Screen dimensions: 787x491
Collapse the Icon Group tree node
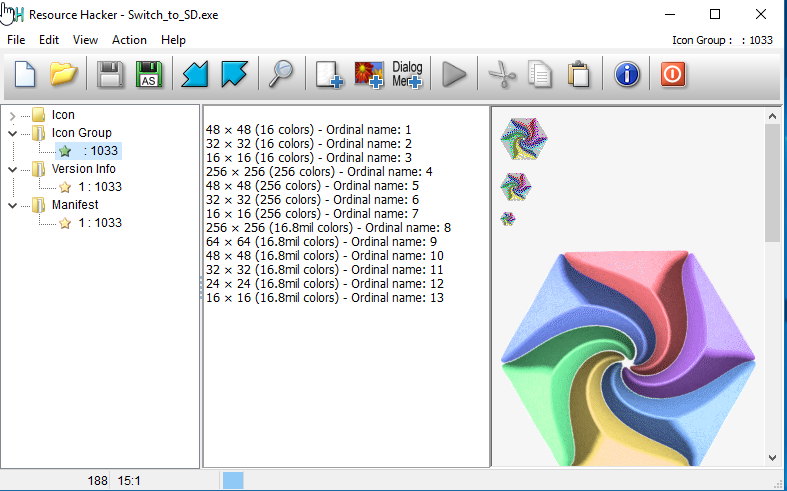(12, 133)
